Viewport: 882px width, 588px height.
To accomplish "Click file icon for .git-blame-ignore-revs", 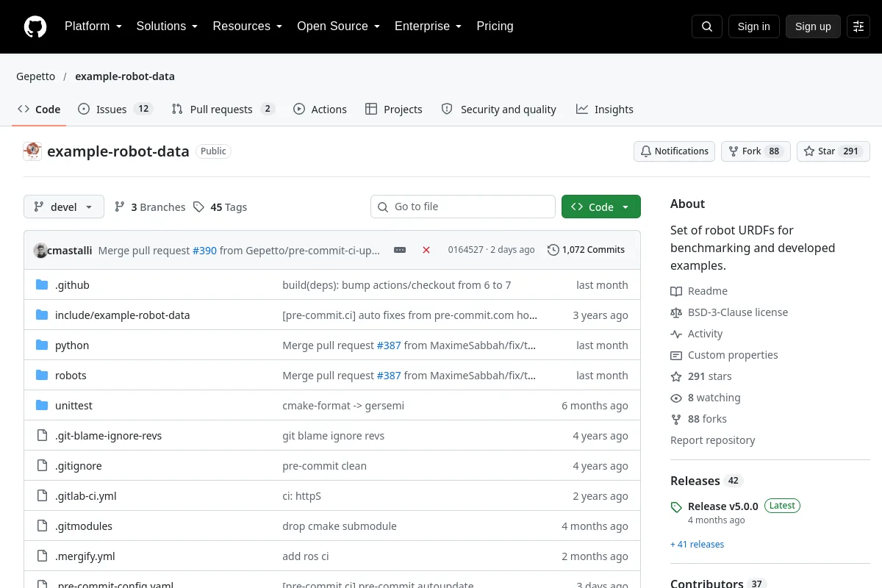I will 42,436.
